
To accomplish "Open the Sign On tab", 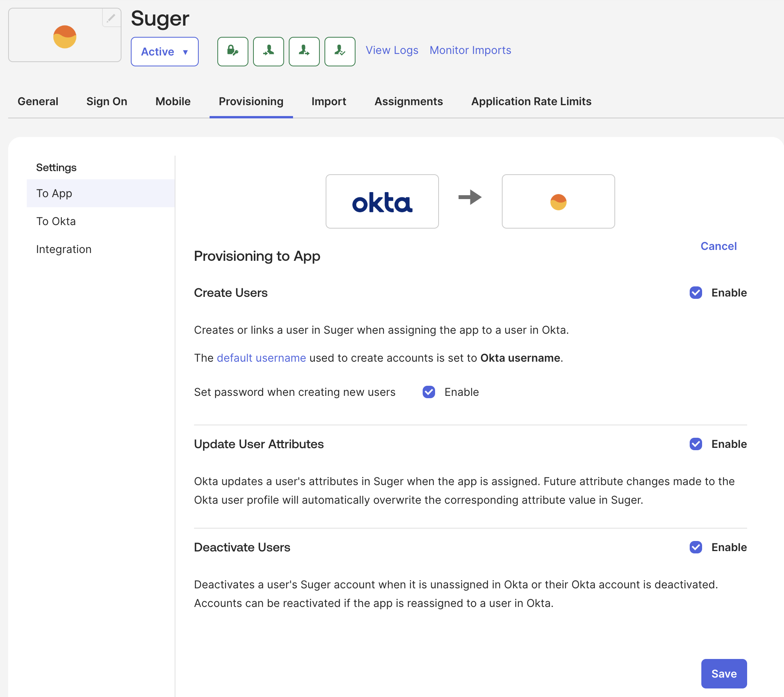I will [107, 101].
